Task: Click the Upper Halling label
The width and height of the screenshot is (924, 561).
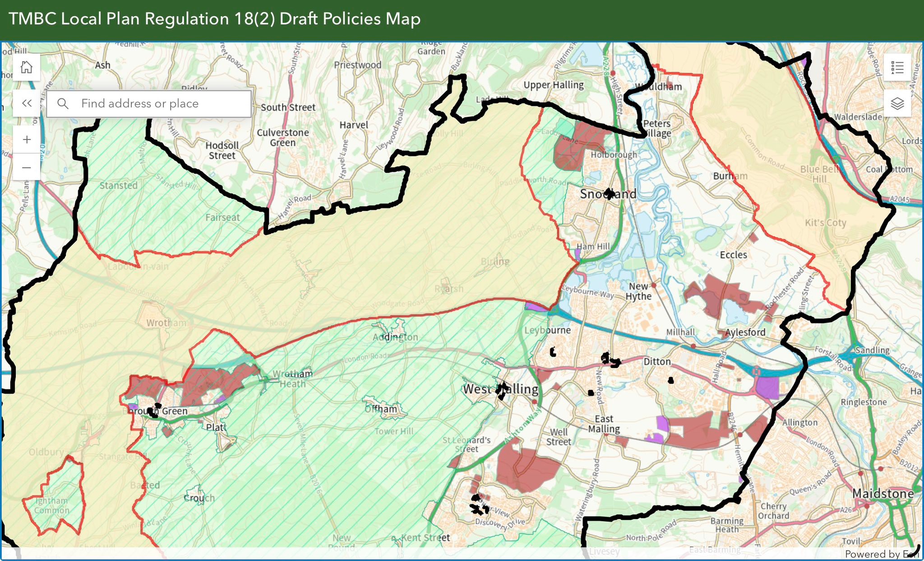Action: coord(554,85)
